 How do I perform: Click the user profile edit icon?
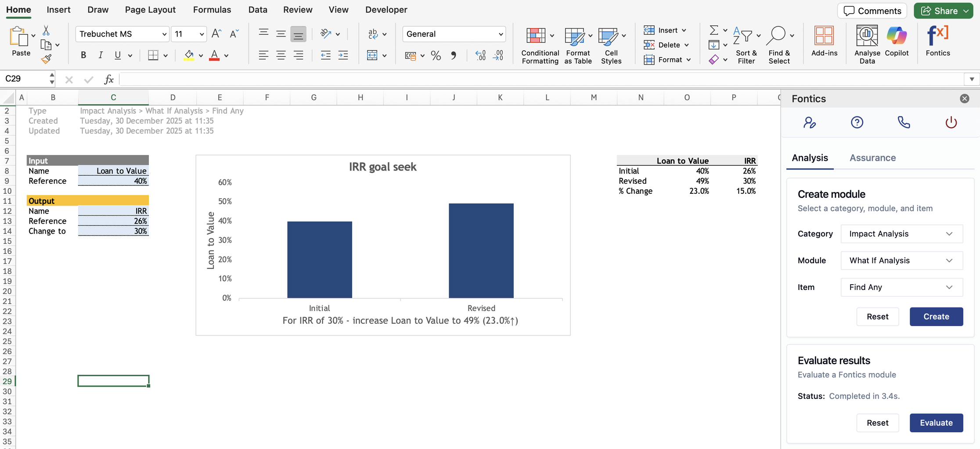(x=809, y=122)
